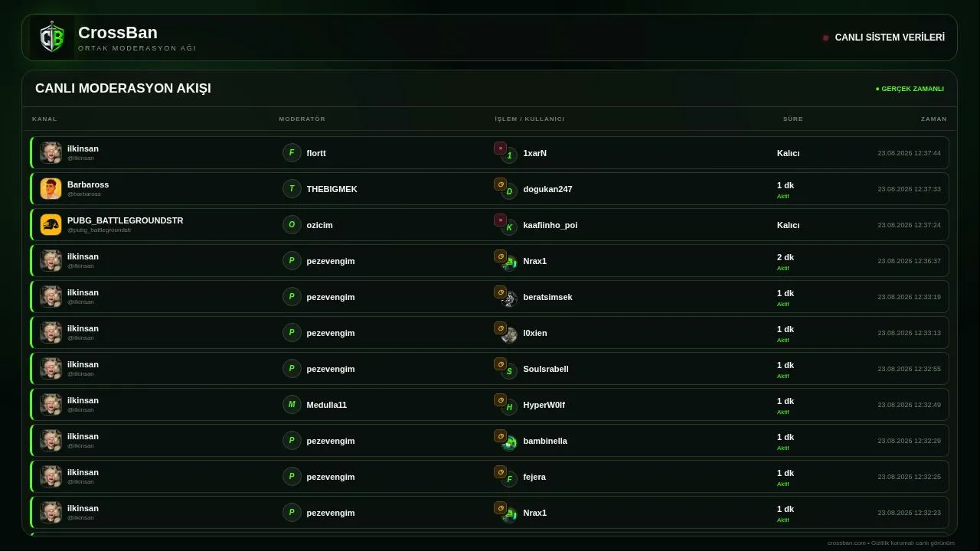The image size is (980, 551).
Task: Click the CrossBan shield logo
Action: point(52,37)
